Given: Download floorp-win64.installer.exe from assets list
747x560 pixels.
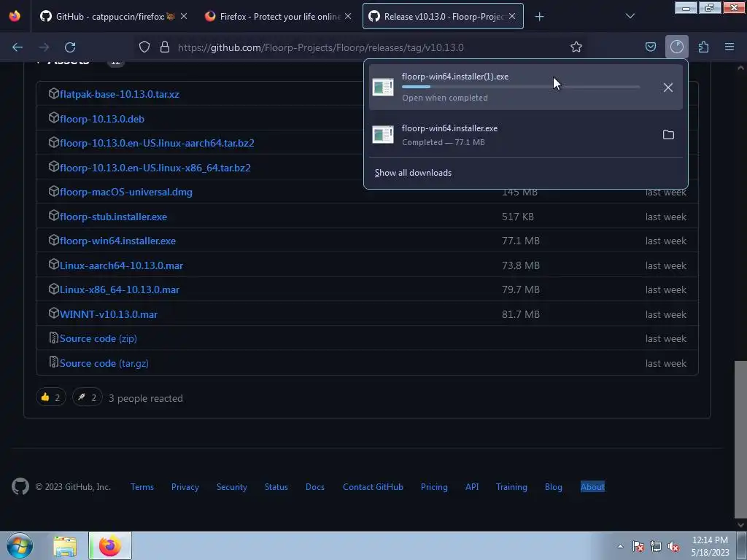Looking at the screenshot, I should [x=117, y=241].
